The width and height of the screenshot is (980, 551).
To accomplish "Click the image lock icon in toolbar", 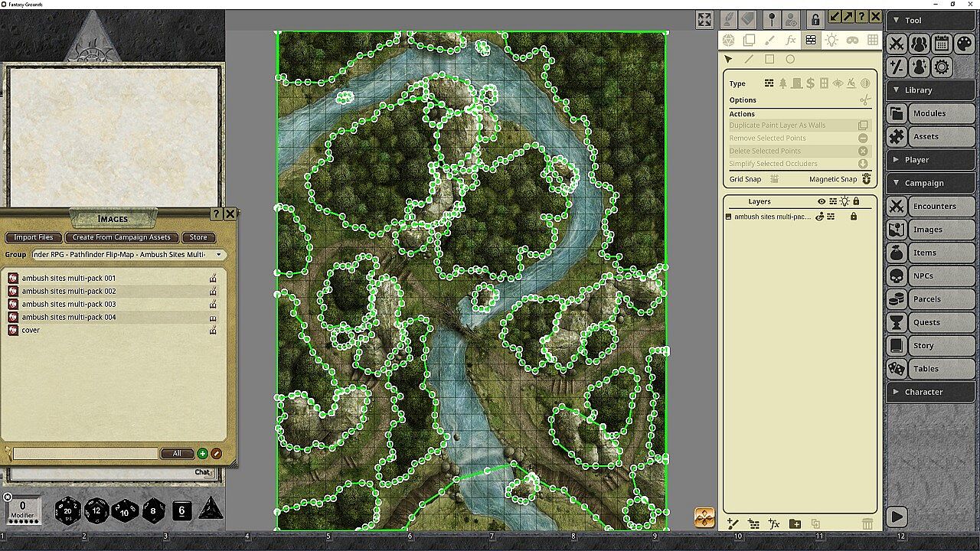I will click(x=815, y=19).
